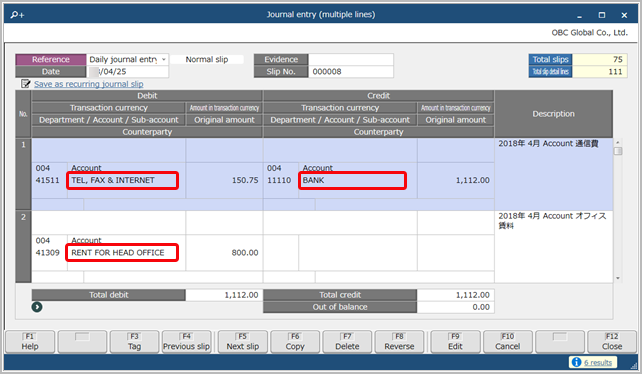Click debit account code 41511
642x374 pixels.
tap(47, 180)
